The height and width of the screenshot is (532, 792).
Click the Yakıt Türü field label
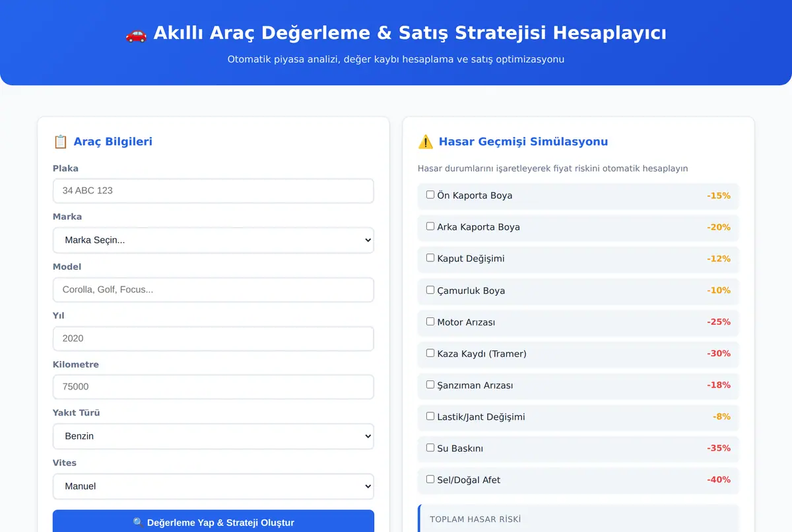click(77, 413)
